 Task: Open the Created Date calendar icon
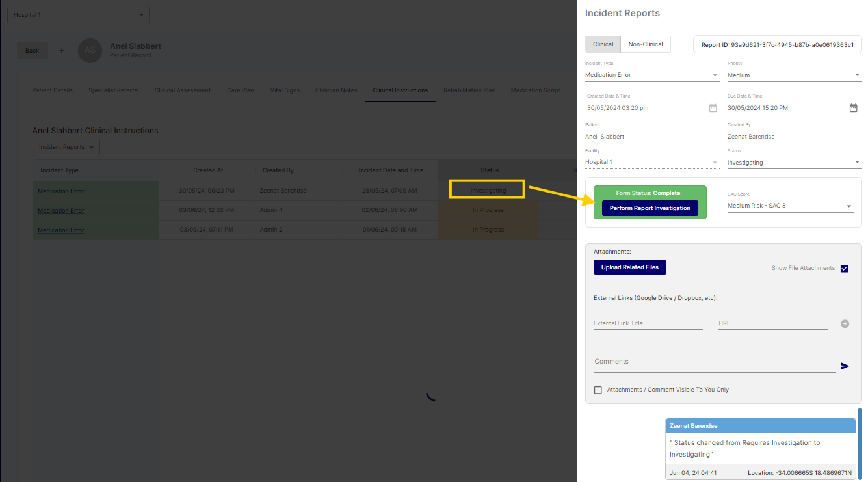point(713,108)
